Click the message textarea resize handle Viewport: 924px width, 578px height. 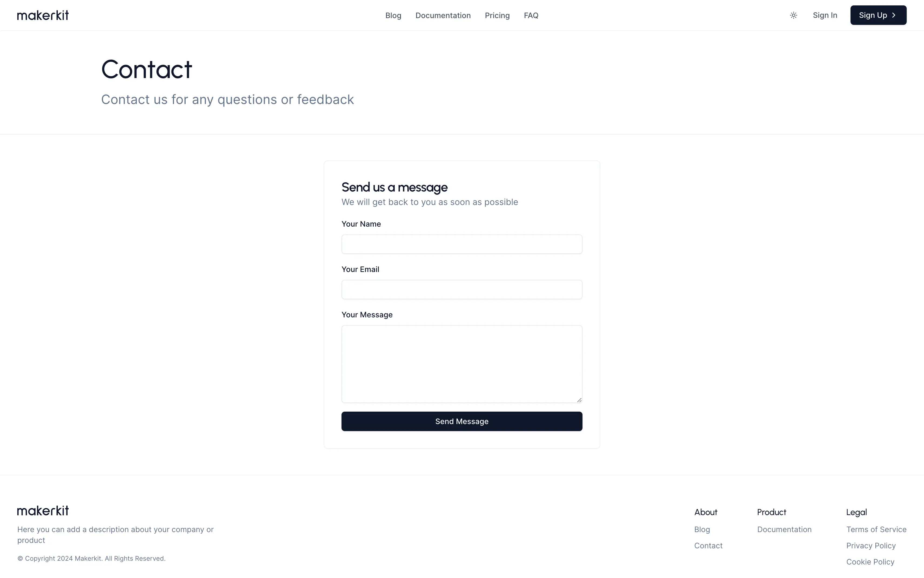(579, 400)
